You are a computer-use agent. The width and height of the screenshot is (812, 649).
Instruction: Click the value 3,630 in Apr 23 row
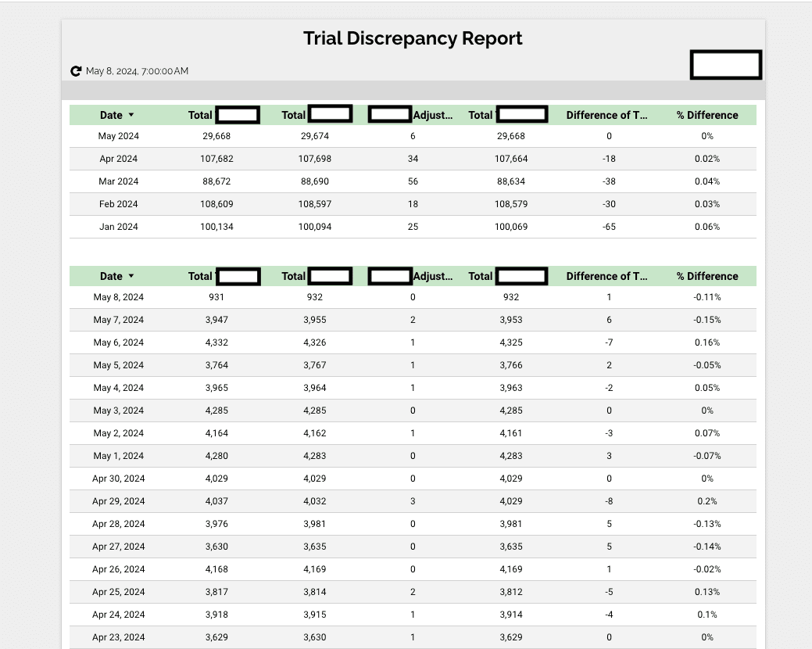click(x=315, y=637)
